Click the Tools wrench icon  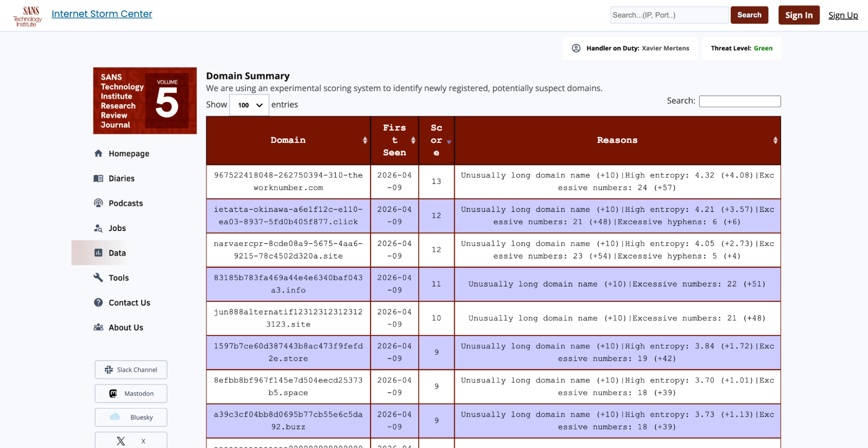99,277
